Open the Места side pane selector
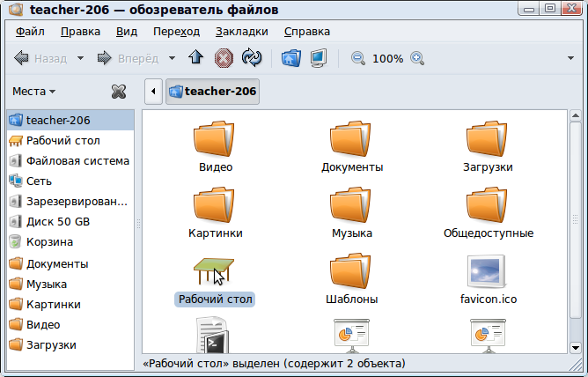Viewport: 588px width, 377px height. click(x=33, y=91)
